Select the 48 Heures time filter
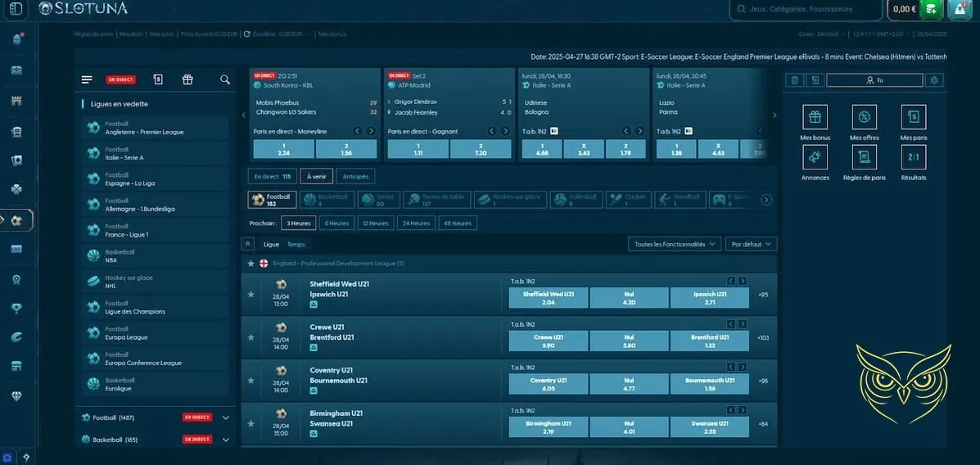This screenshot has width=980, height=465. [x=458, y=223]
